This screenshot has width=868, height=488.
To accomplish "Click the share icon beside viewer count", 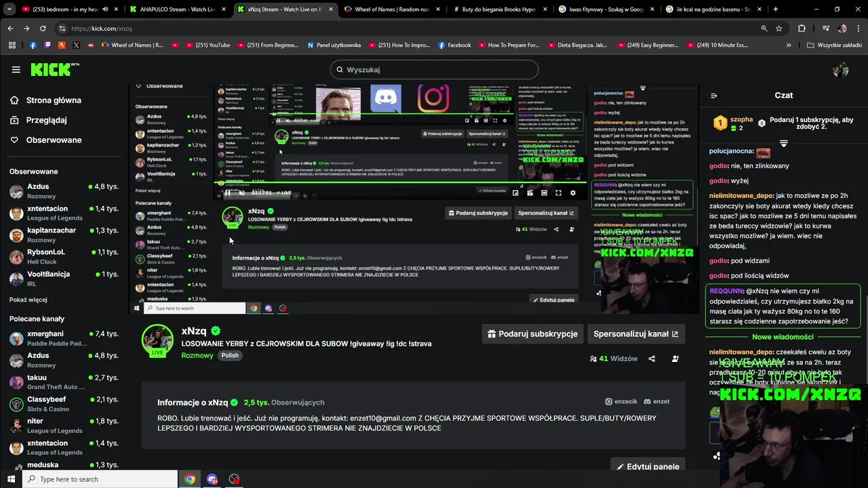I will pyautogui.click(x=652, y=359).
